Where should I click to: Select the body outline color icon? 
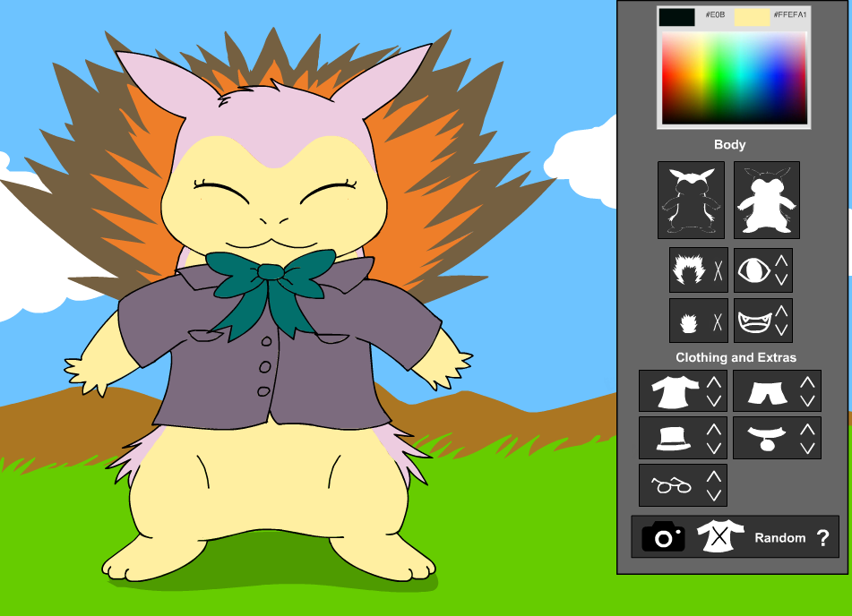pos(691,200)
